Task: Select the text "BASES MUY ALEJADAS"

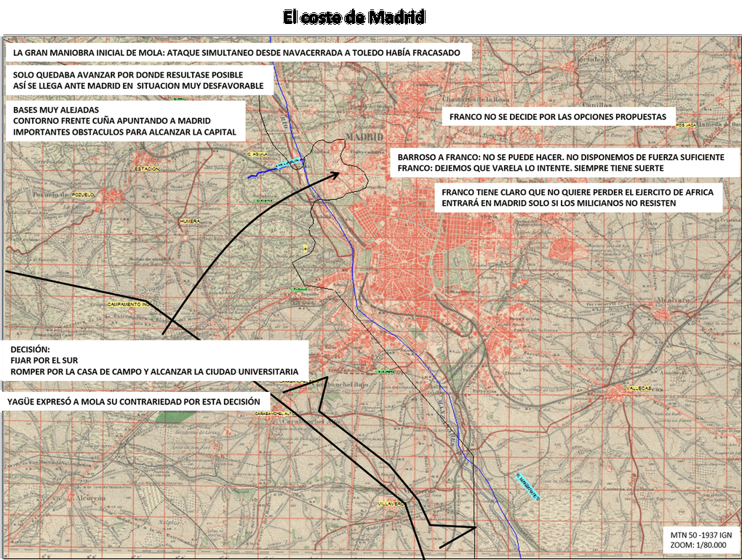Action: pyautogui.click(x=56, y=110)
